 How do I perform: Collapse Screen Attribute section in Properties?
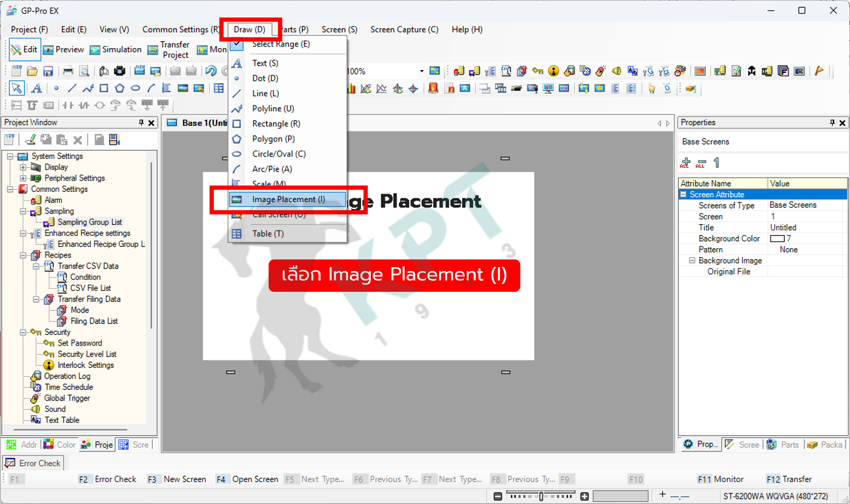pyautogui.click(x=684, y=195)
